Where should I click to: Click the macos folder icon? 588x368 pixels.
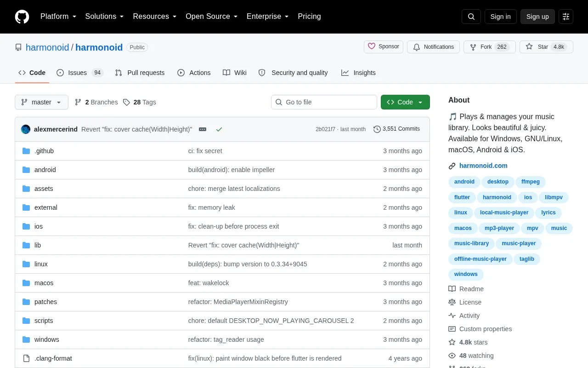tap(26, 283)
